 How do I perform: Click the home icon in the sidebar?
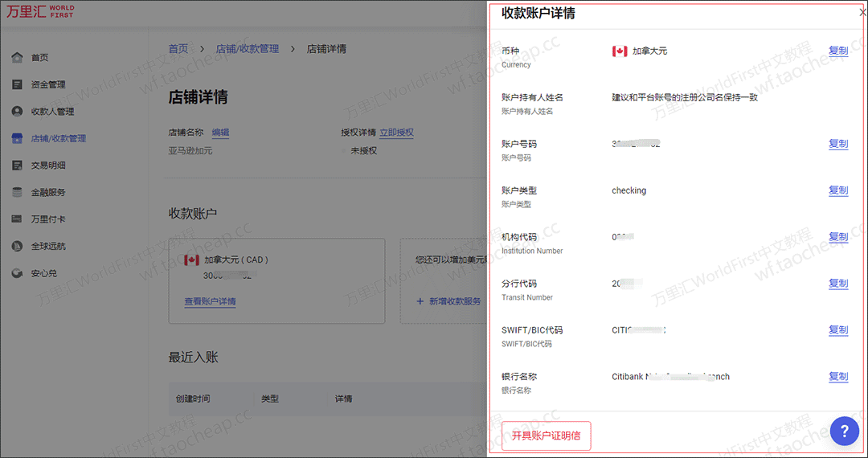[x=17, y=57]
